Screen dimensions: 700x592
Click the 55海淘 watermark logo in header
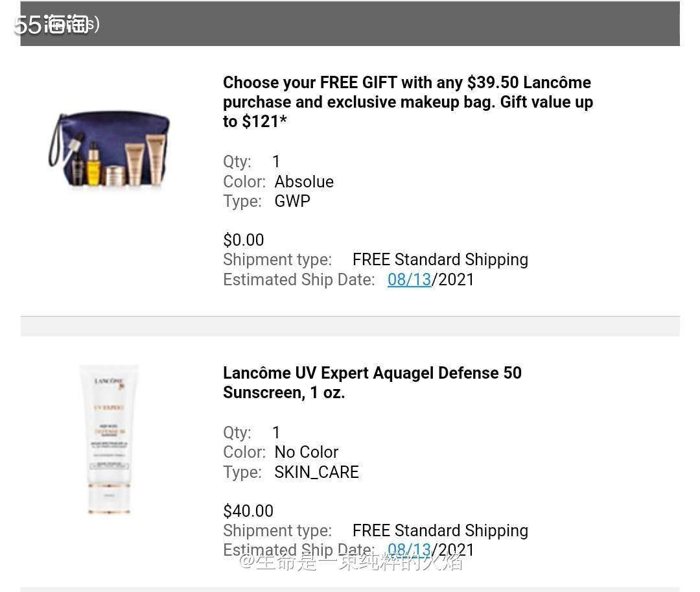tap(56, 24)
